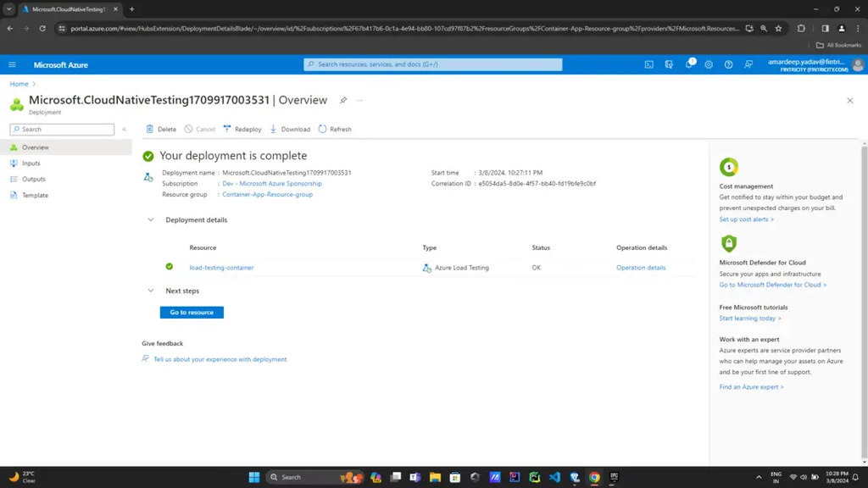Launch Visual Studio Code from the taskbar
This screenshot has height=488, width=868.
(x=554, y=477)
